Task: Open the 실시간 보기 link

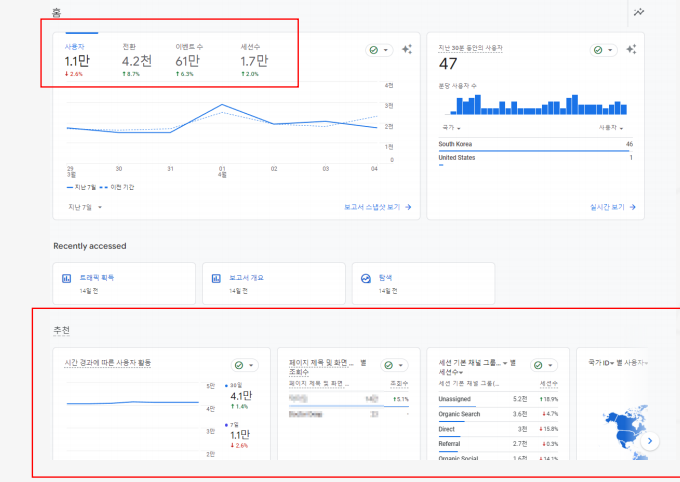Action: [x=612, y=207]
